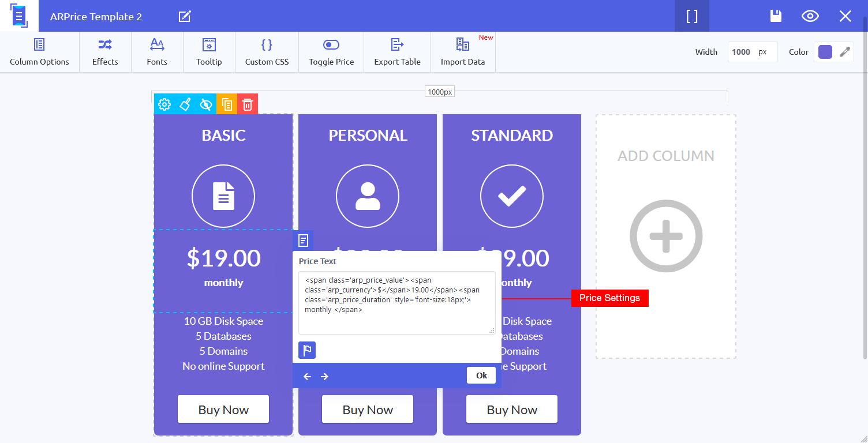Click the ARPrice Template 2 title

click(96, 16)
